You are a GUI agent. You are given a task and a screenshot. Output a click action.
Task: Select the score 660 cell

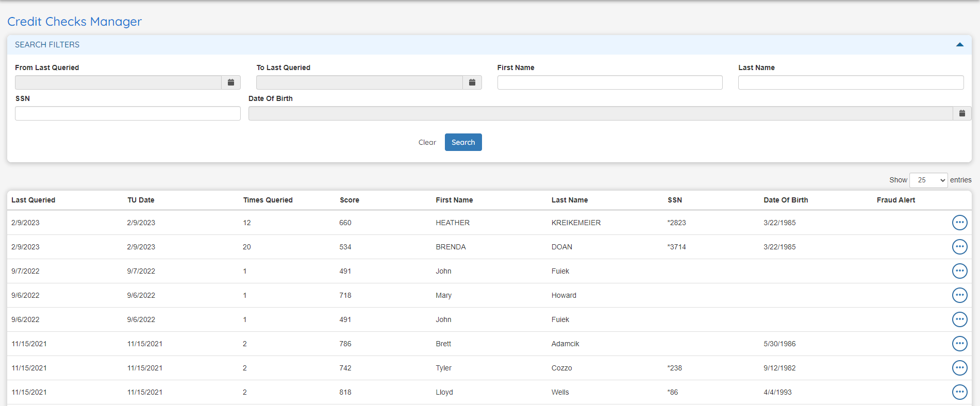click(x=345, y=223)
